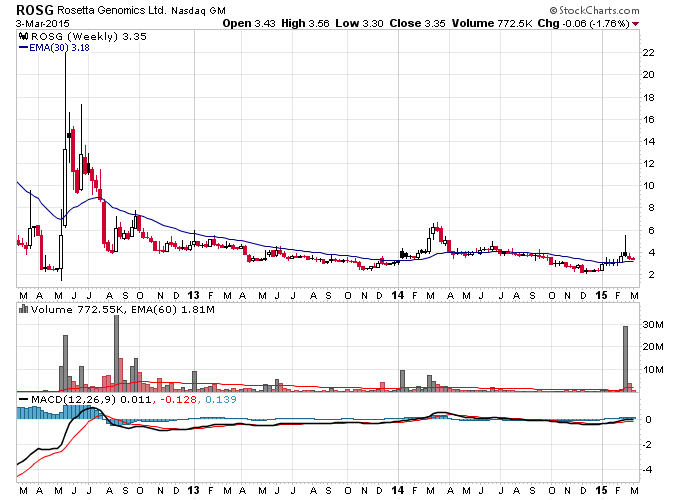
Task: Click the price axis label '18'
Action: point(648,98)
